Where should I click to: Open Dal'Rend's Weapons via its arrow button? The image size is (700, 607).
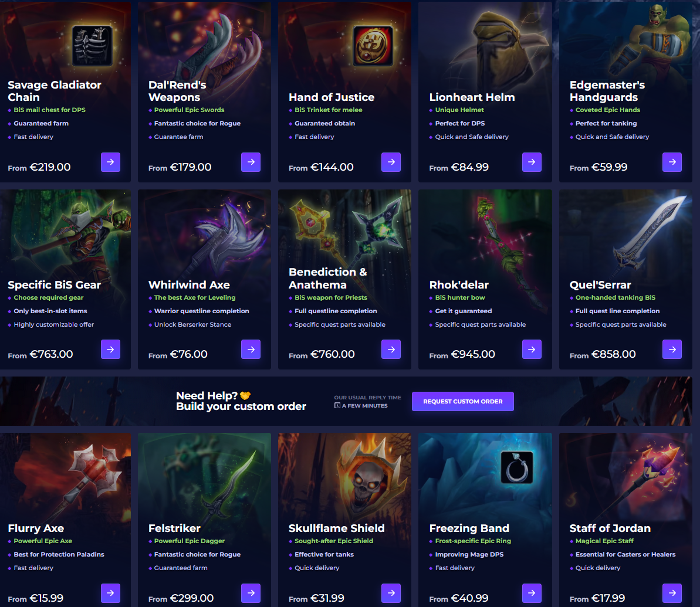pyautogui.click(x=251, y=162)
